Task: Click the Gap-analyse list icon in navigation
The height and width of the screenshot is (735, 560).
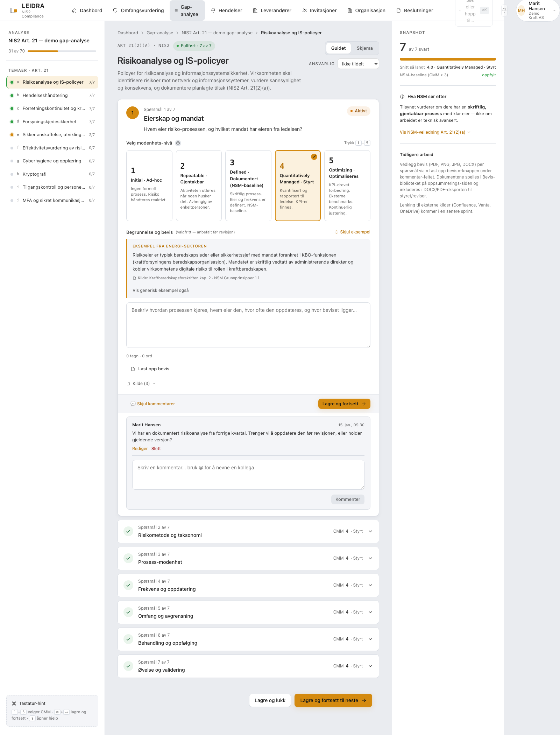Action: tap(176, 10)
